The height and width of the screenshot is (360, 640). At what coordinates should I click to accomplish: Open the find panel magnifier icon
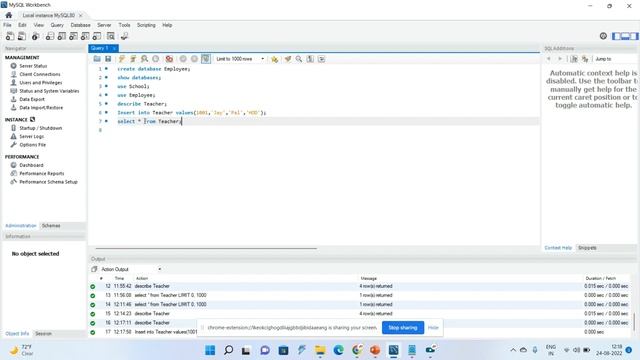299,59
